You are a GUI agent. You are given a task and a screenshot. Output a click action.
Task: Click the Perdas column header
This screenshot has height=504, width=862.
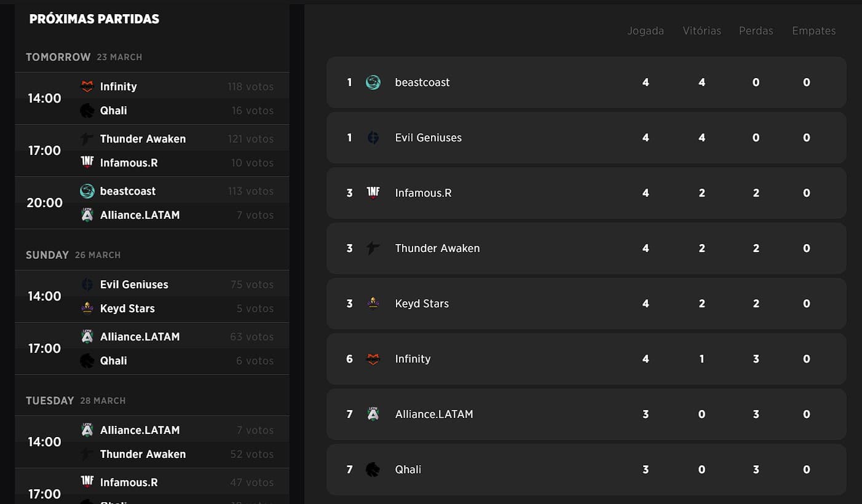(x=756, y=31)
